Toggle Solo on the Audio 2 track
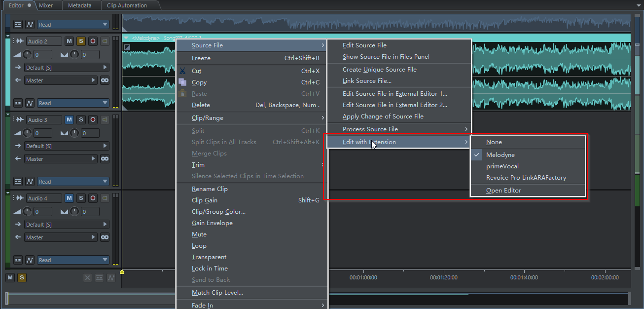644x309 pixels. tap(81, 41)
